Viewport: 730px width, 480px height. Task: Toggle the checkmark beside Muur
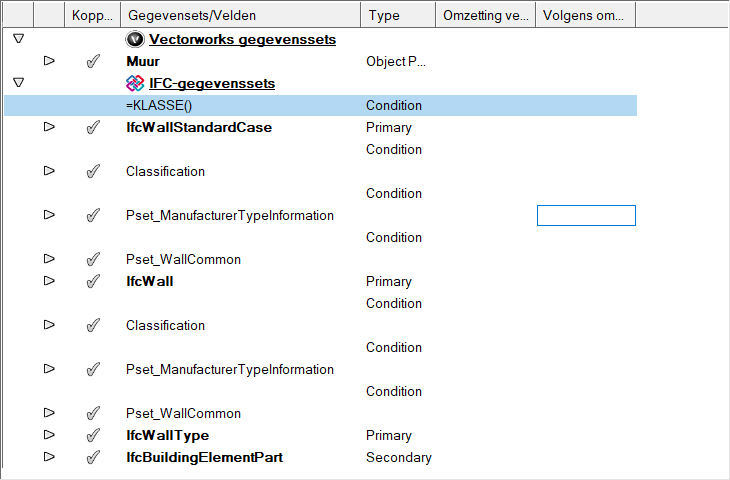click(x=93, y=62)
